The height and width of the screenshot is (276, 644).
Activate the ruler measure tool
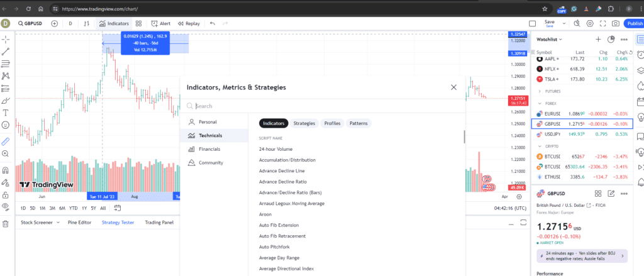click(x=6, y=141)
